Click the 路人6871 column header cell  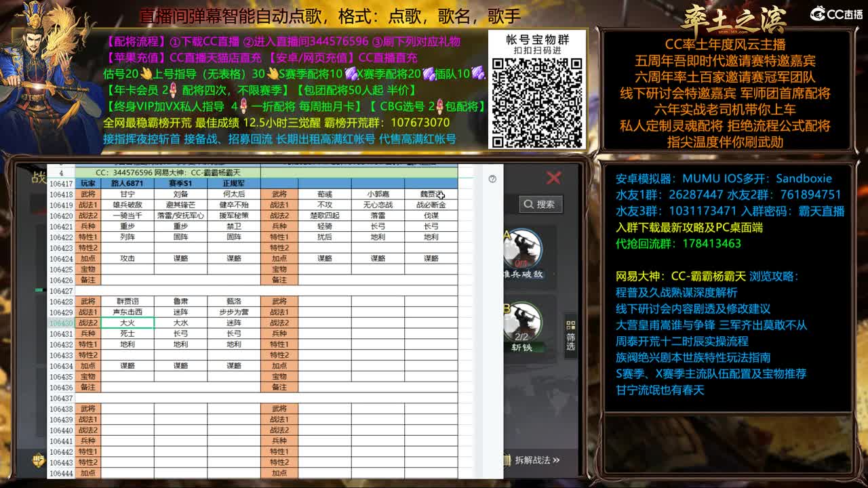(x=127, y=184)
